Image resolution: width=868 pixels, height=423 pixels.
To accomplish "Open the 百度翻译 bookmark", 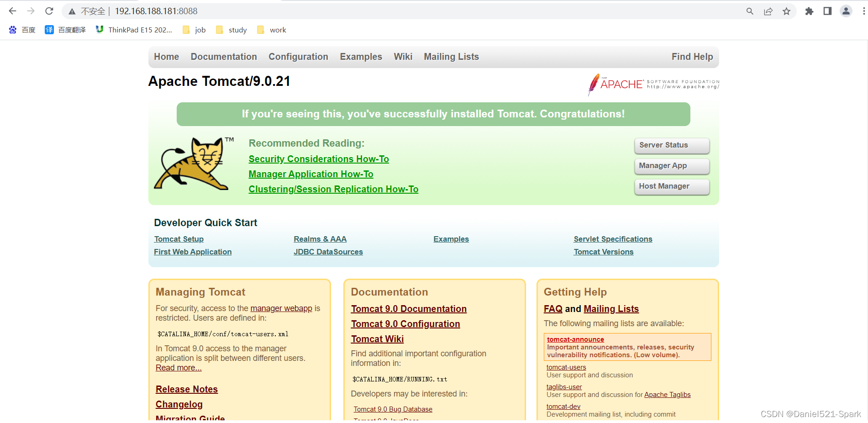I will point(65,30).
